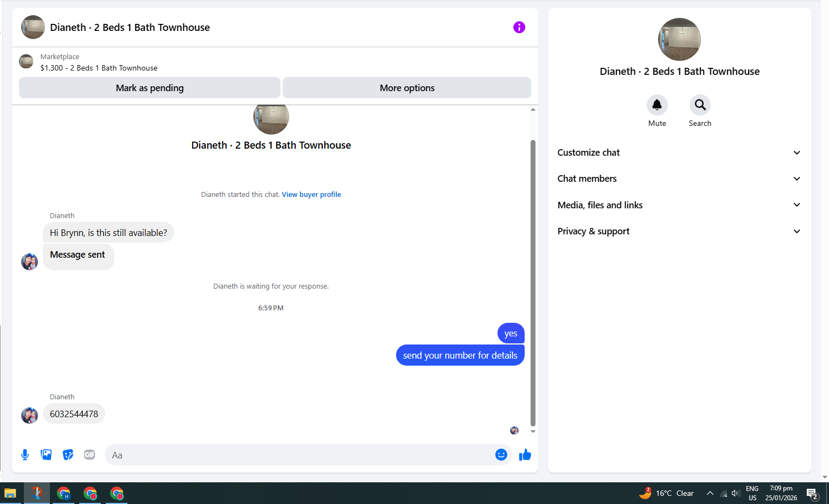Search in conversation with magnifier icon
The width and height of the screenshot is (829, 504).
click(x=700, y=105)
